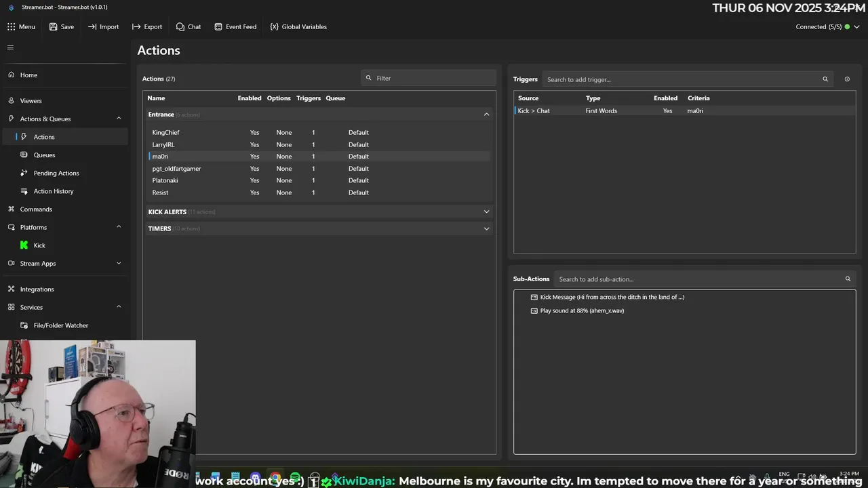This screenshot has width=868, height=488.
Task: Click the trigger search magnifier icon
Action: (x=825, y=79)
